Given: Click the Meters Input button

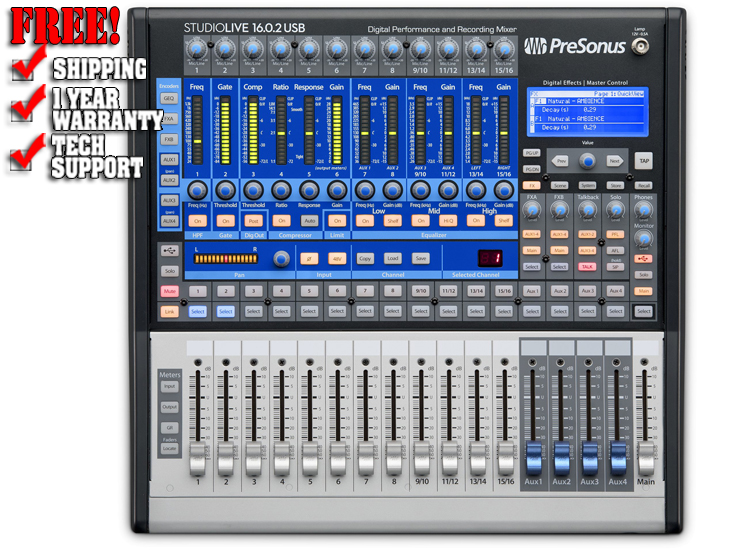Looking at the screenshot, I should point(169,386).
